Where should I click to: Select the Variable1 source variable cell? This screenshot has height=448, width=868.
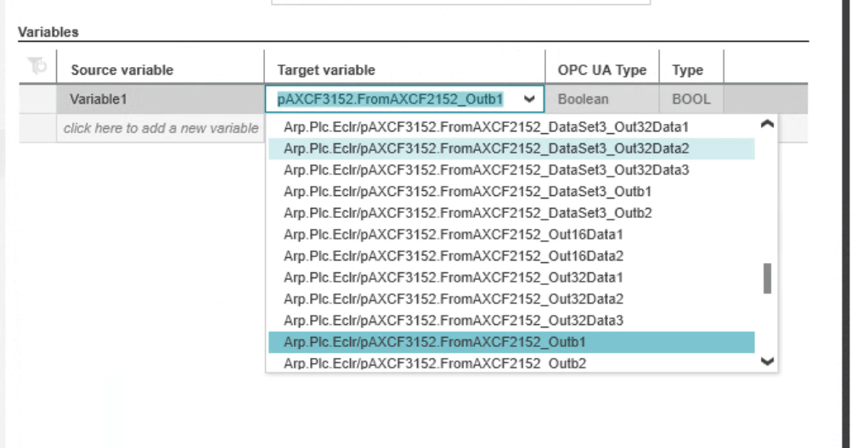pos(161,99)
